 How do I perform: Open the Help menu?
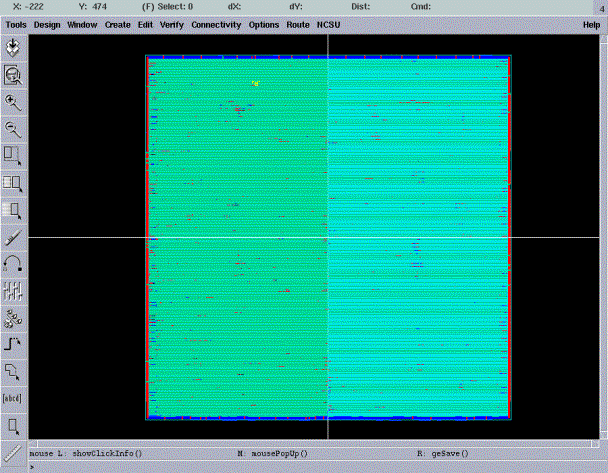click(591, 24)
